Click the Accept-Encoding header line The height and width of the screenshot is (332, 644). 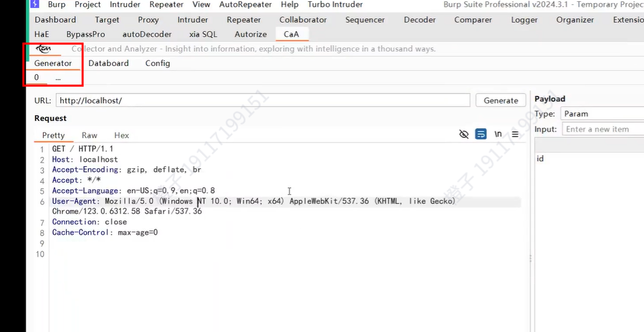pyautogui.click(x=127, y=169)
